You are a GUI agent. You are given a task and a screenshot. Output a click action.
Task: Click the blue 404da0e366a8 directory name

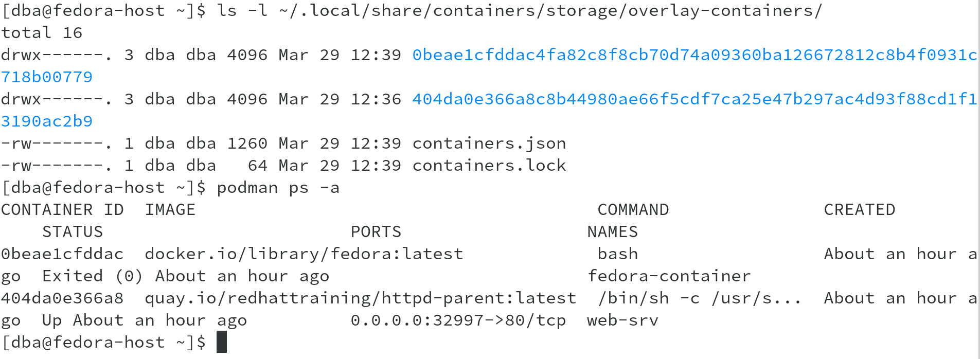click(x=694, y=99)
